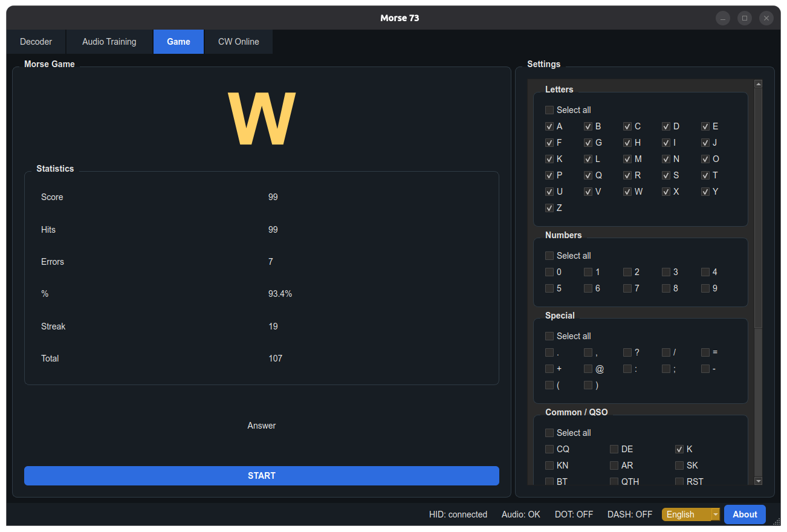Uncheck letter W checkbox

click(627, 192)
